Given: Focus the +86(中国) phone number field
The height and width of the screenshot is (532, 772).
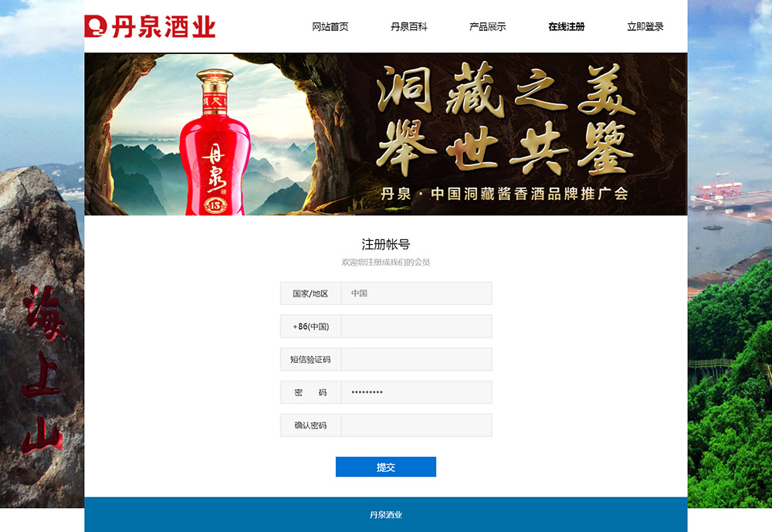Looking at the screenshot, I should pos(417,327).
